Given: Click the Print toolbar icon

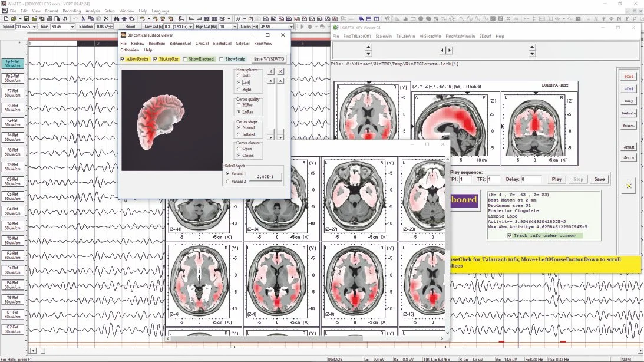Looking at the screenshot, I should tap(49, 19).
